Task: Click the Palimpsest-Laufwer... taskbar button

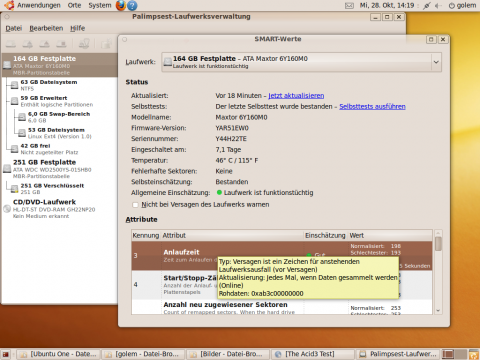Action: pyautogui.click(x=398, y=354)
